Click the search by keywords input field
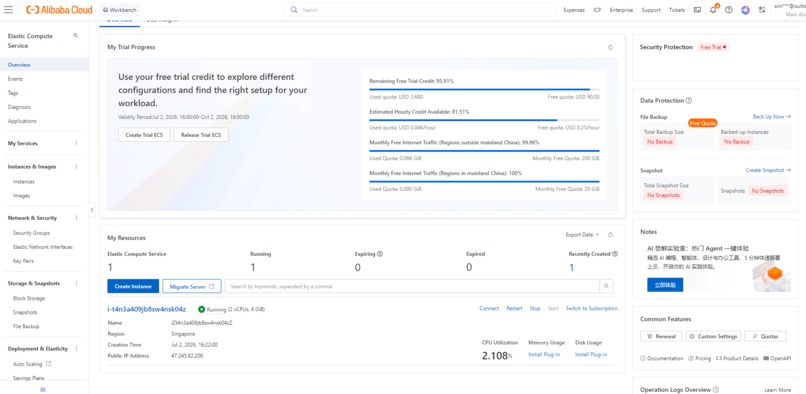 click(x=412, y=286)
